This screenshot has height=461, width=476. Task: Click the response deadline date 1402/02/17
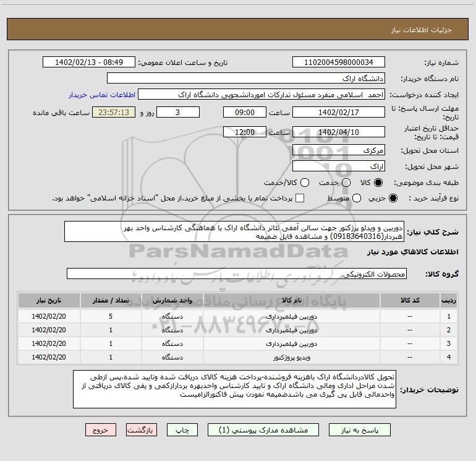click(339, 112)
